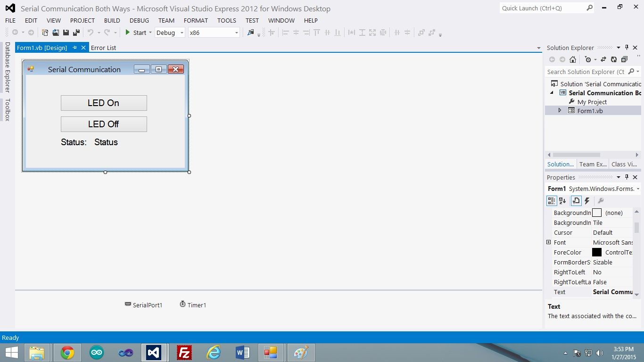The image size is (644, 362).
Task: Click the ForeColor black color swatch
Action: pos(596,252)
